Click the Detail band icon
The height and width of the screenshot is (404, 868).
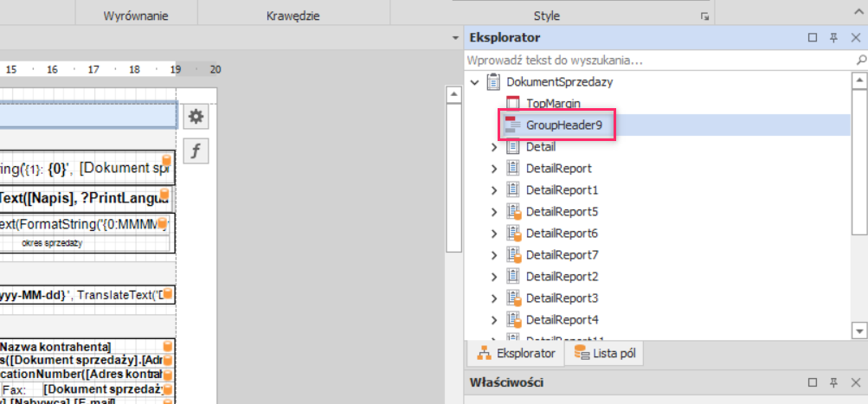pos(513,147)
